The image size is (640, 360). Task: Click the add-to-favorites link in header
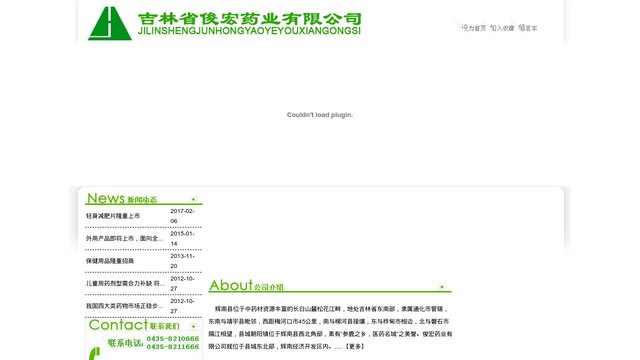[502, 28]
